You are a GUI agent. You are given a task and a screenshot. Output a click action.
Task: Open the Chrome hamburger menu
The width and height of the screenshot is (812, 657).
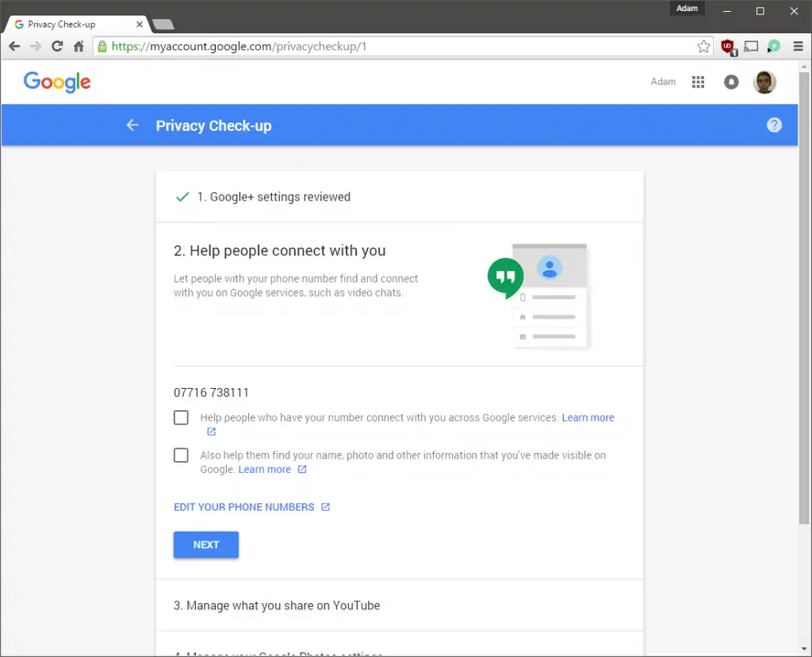tap(798, 46)
